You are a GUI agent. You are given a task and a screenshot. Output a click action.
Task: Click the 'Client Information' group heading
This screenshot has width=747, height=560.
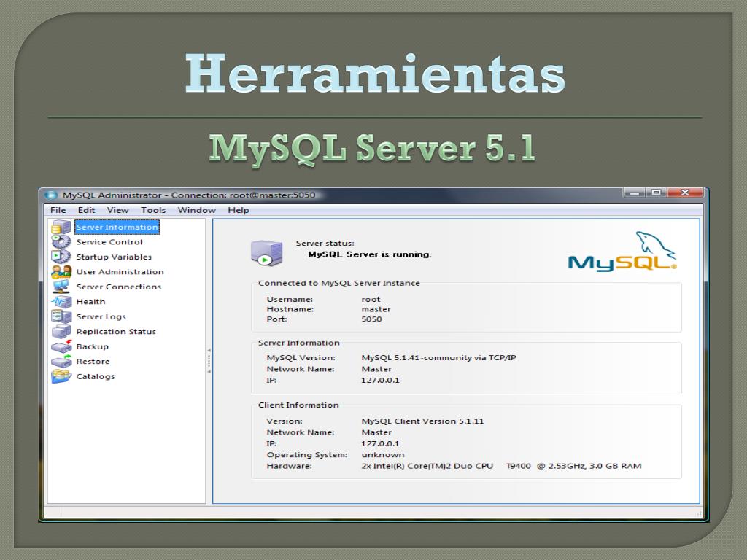tap(298, 405)
